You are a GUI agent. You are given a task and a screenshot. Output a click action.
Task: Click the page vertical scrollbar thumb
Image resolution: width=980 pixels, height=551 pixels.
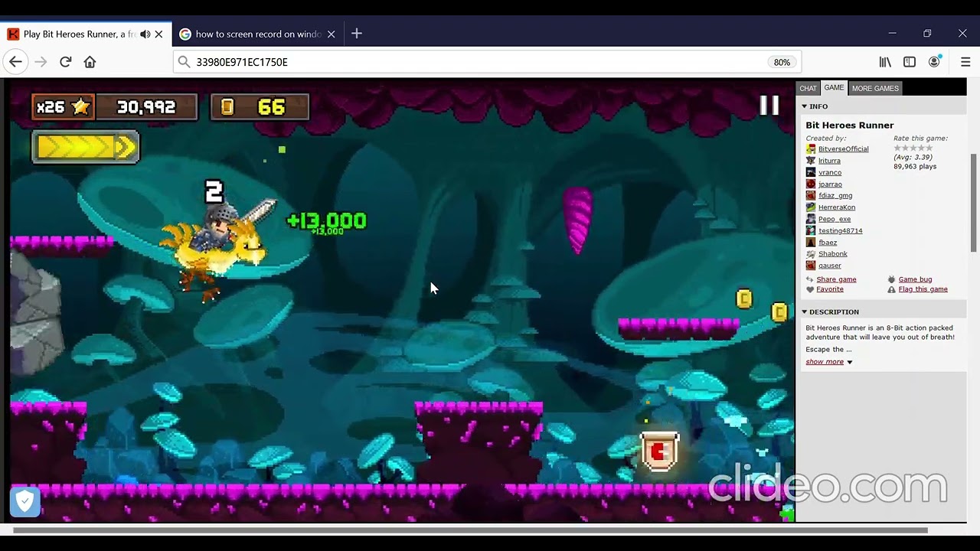coord(974,201)
